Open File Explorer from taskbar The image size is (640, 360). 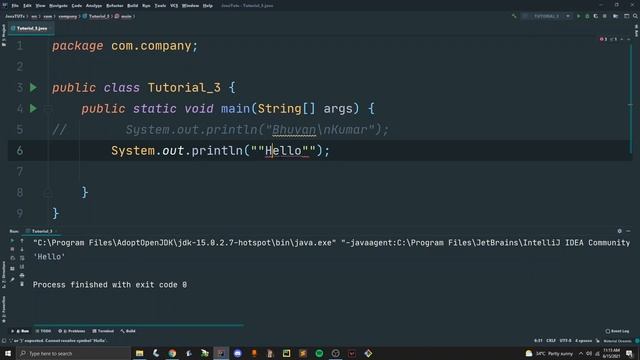point(140,353)
